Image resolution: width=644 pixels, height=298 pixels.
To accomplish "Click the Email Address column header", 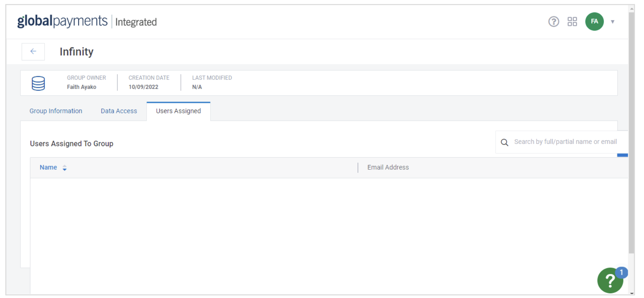I will 388,168.
